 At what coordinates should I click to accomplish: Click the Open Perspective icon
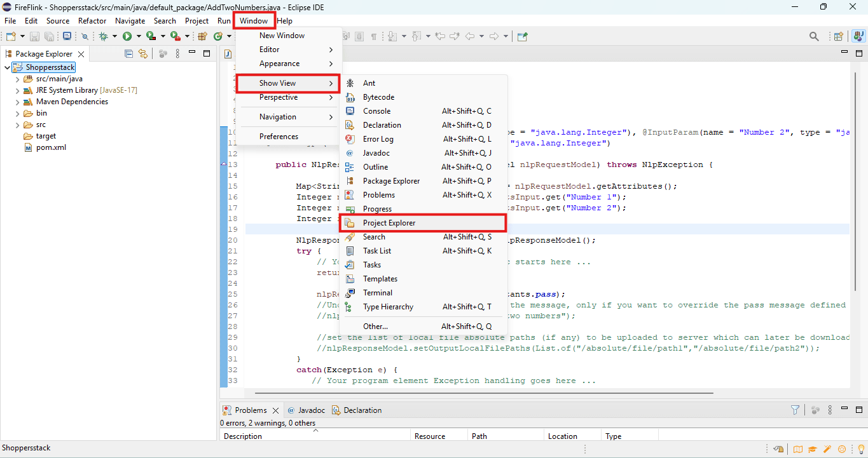[x=839, y=37]
